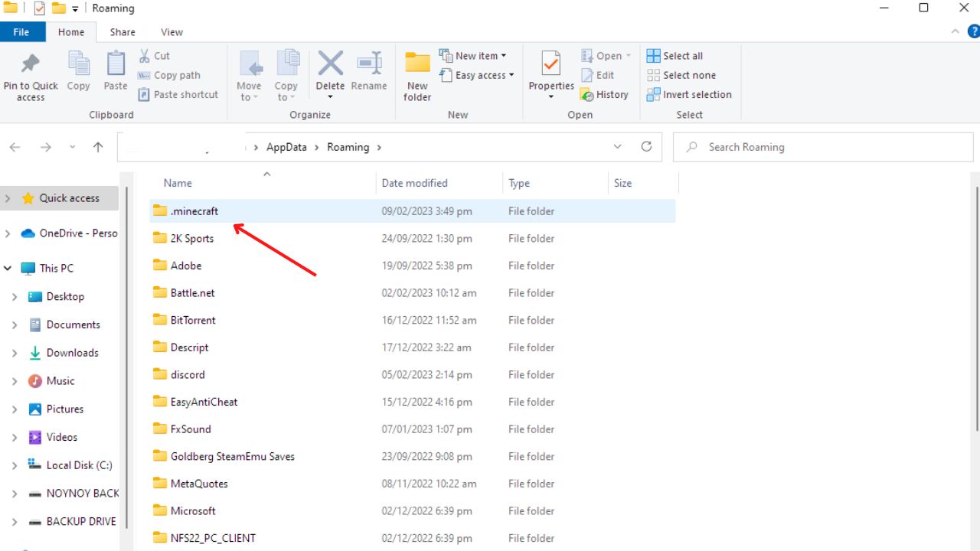Collapse the ribbon with the chevron arrow
Screen dimensions: 980x551
click(955, 31)
